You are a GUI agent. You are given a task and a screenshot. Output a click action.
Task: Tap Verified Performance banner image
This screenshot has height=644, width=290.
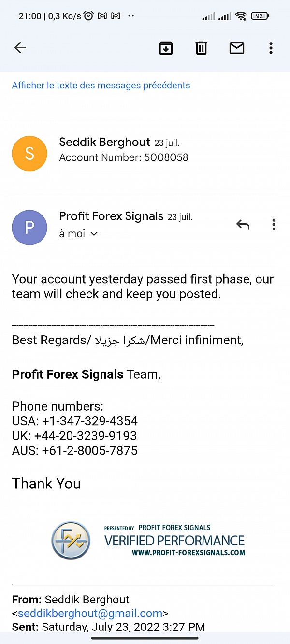(148, 541)
